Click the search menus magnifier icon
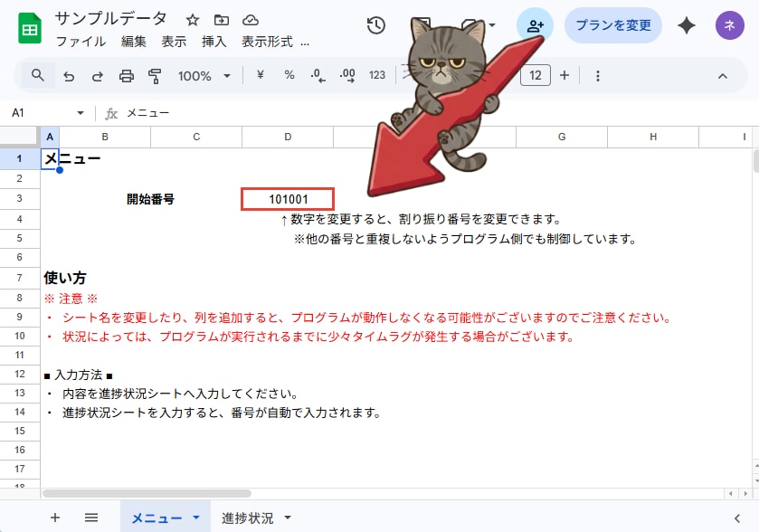 click(38, 75)
